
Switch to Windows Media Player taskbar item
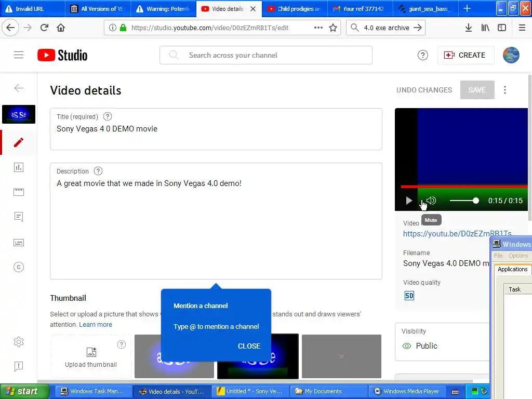[407, 391]
